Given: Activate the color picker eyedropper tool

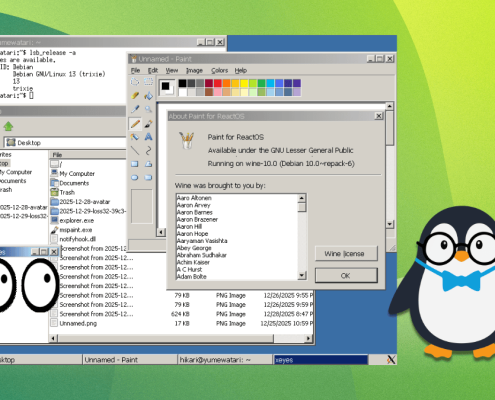Looking at the screenshot, I should pyautogui.click(x=135, y=109).
